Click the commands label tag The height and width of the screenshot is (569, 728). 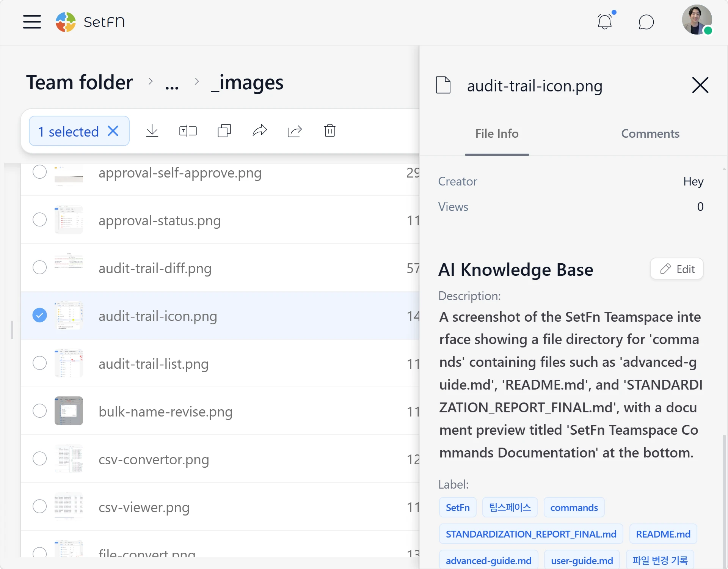click(574, 508)
